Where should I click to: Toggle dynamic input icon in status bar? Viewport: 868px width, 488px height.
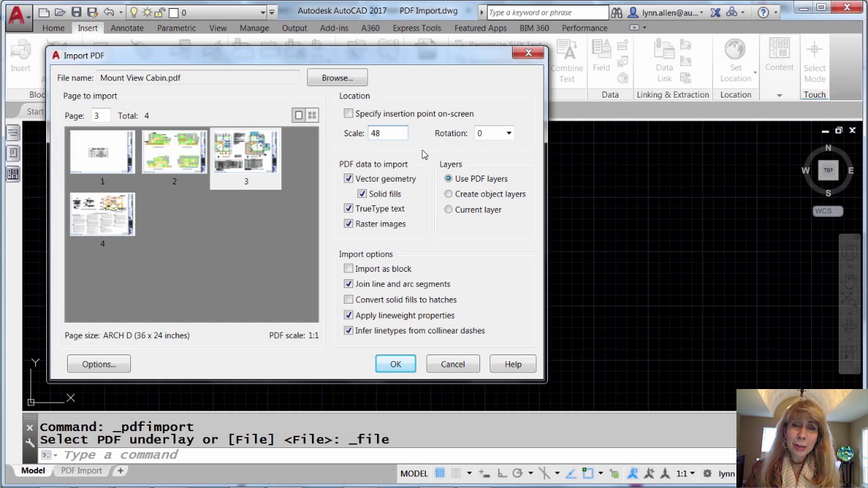coord(485,473)
